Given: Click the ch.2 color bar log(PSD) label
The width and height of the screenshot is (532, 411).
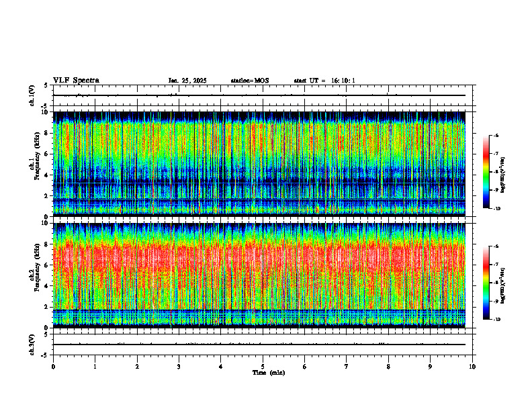Looking at the screenshot, I should [502, 285].
